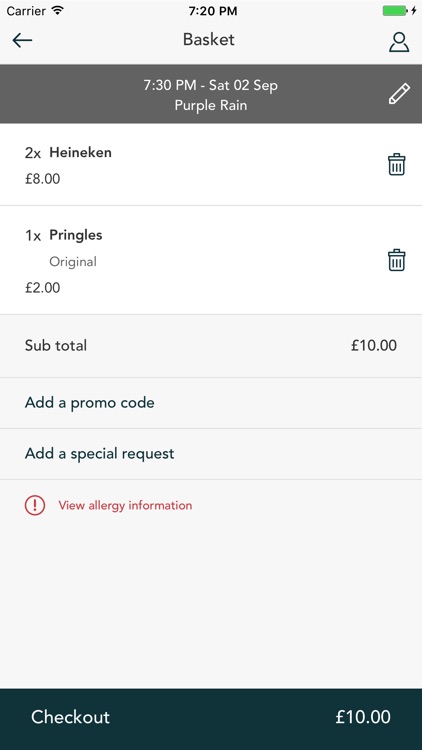Select the Pringles basket item name
Viewport: 422px width, 750px height.
[x=76, y=235]
